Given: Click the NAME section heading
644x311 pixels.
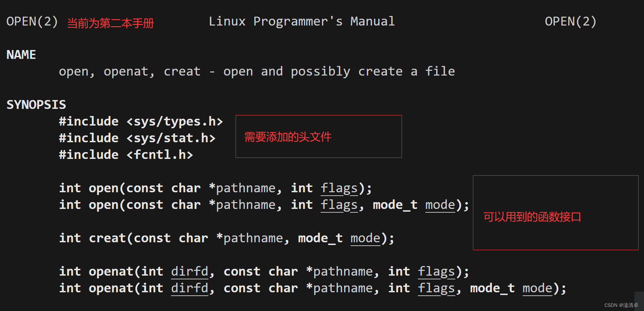Looking at the screenshot, I should pyautogui.click(x=21, y=55).
